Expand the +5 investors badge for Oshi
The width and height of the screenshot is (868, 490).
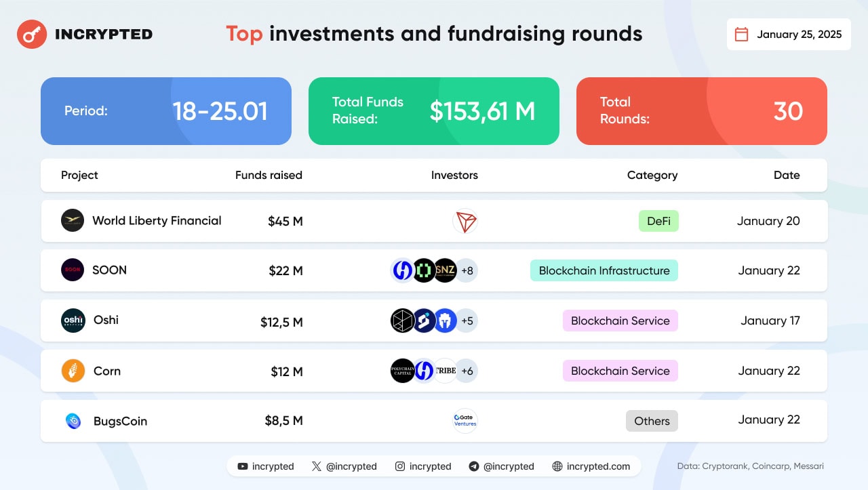click(467, 321)
